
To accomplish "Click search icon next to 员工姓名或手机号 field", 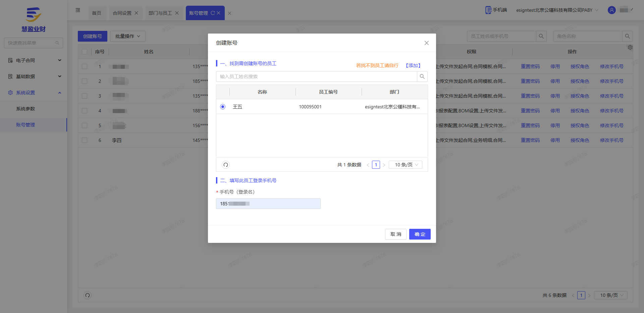I will 541,36.
